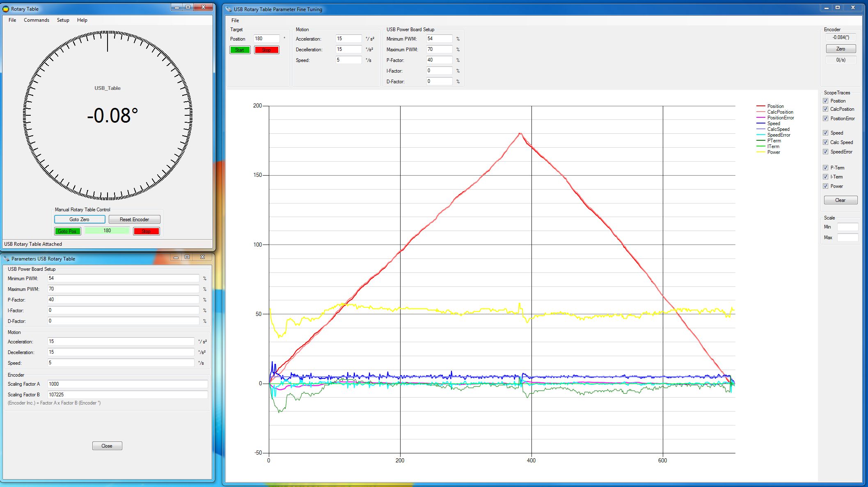The image size is (868, 487).
Task: Click encoder speed readout 0(°/s)
Action: 841,60
